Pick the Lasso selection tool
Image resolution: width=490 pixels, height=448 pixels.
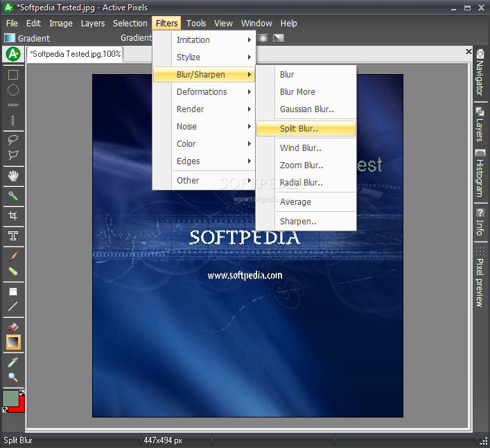[x=12, y=140]
